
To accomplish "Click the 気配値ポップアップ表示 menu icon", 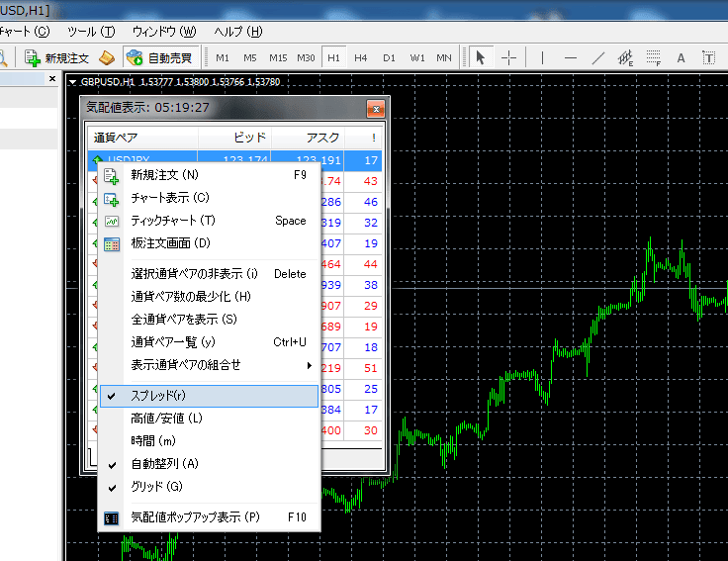I will [112, 518].
